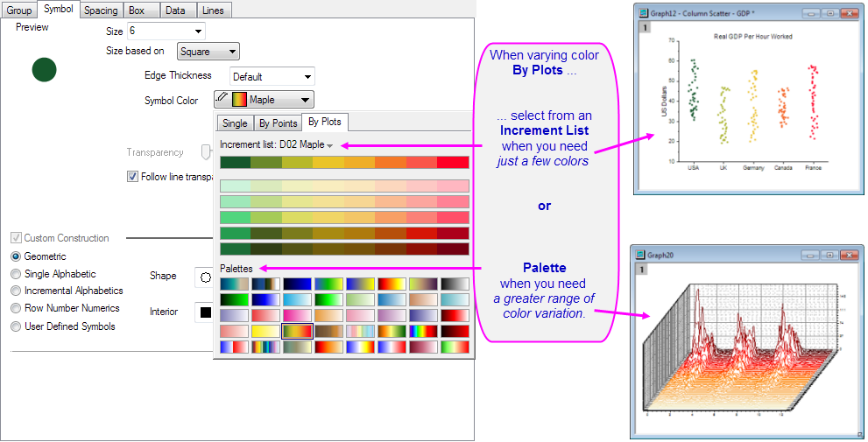Select the By Plots tab
The image size is (868, 442).
coord(324,122)
